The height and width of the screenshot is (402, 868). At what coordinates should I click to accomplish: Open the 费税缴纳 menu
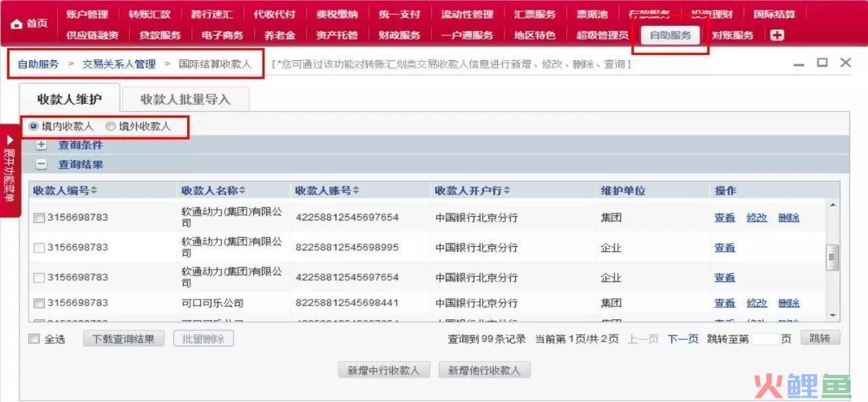point(337,14)
